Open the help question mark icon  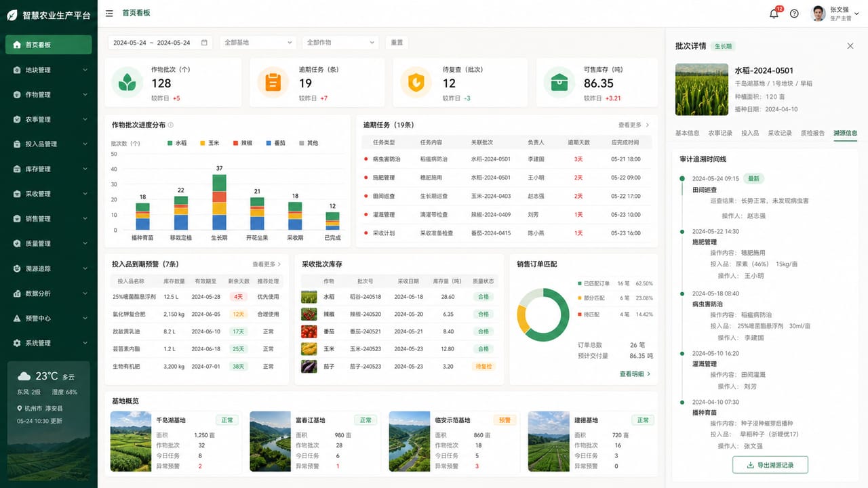pyautogui.click(x=795, y=14)
